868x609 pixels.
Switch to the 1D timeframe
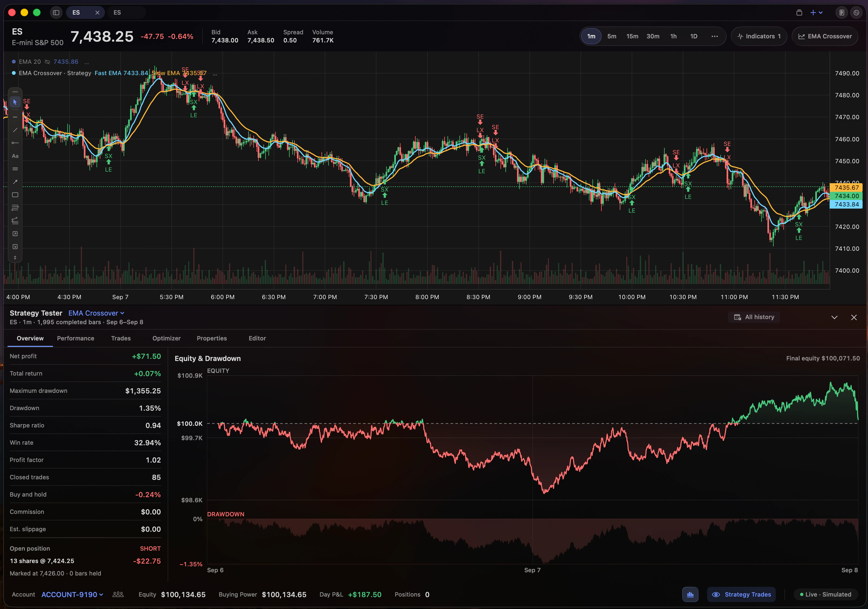pos(693,36)
